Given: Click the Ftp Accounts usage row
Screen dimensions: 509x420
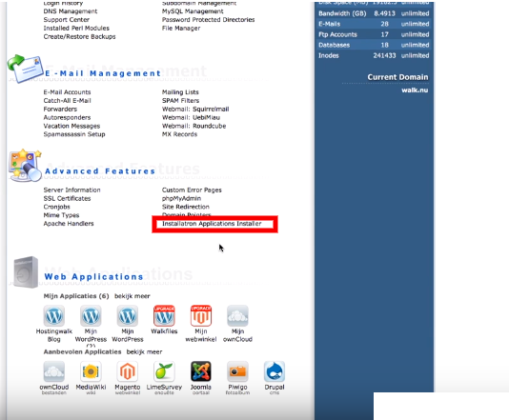Looking at the screenshot, I should click(374, 34).
